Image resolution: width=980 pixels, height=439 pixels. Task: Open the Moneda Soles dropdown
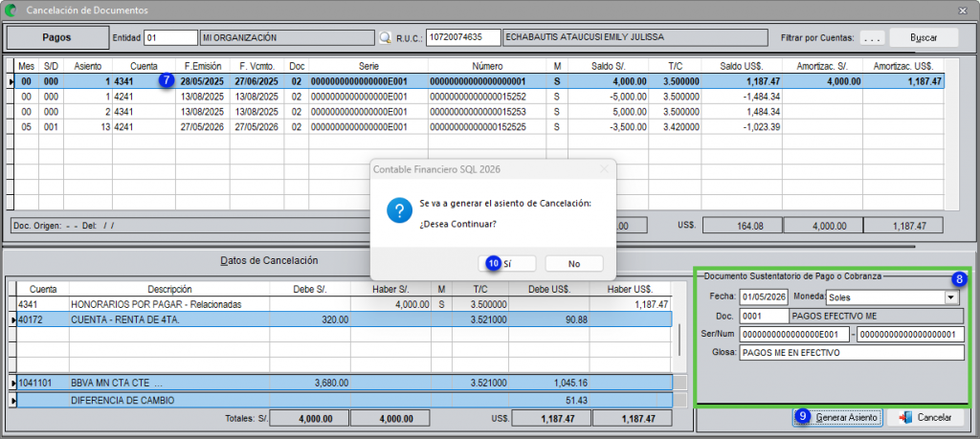(952, 297)
